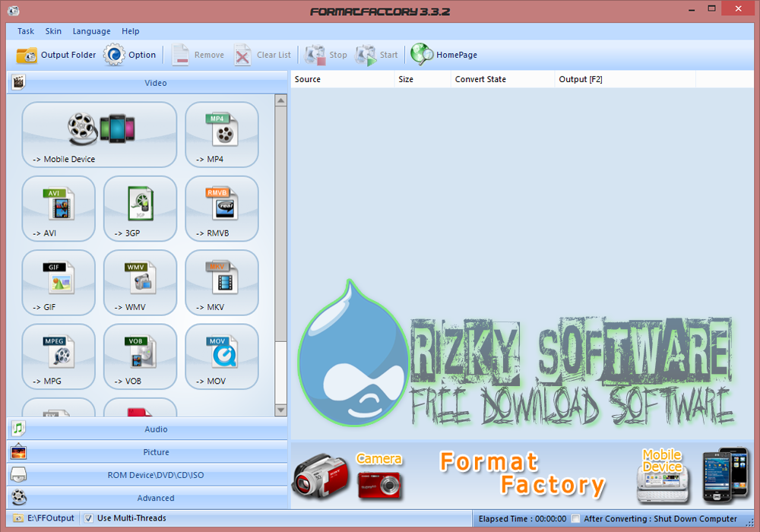Click the Convert State column header
The image size is (760, 532).
(502, 80)
